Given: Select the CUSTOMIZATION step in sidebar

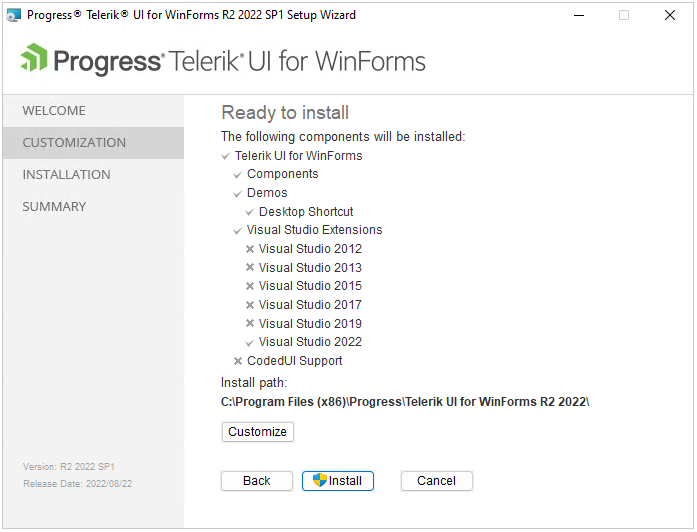Looking at the screenshot, I should (x=93, y=143).
